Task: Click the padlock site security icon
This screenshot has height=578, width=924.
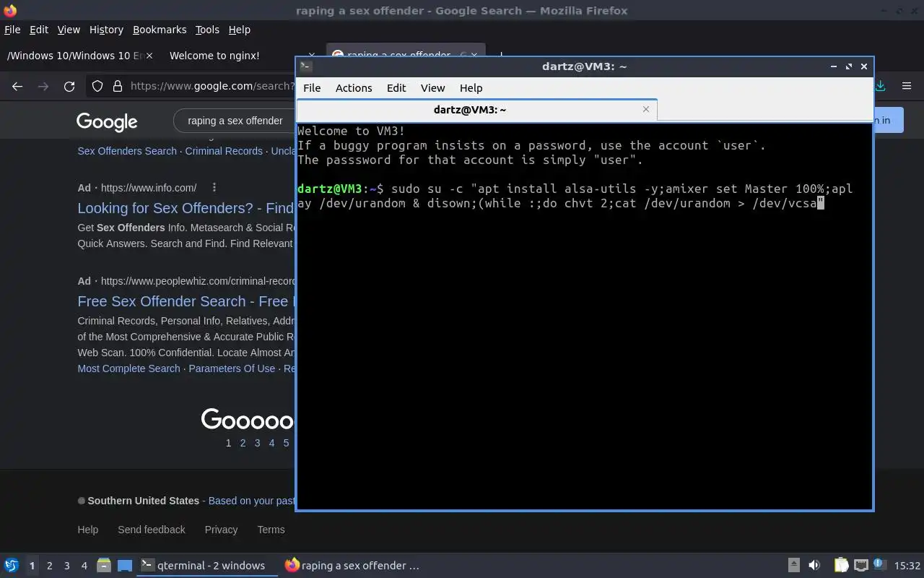Action: [118, 86]
